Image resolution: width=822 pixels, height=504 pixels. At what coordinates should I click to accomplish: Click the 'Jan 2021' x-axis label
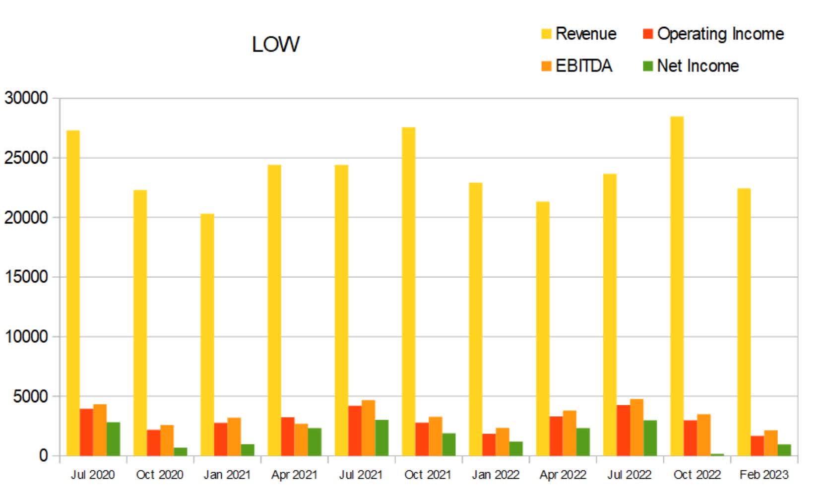[x=227, y=475]
